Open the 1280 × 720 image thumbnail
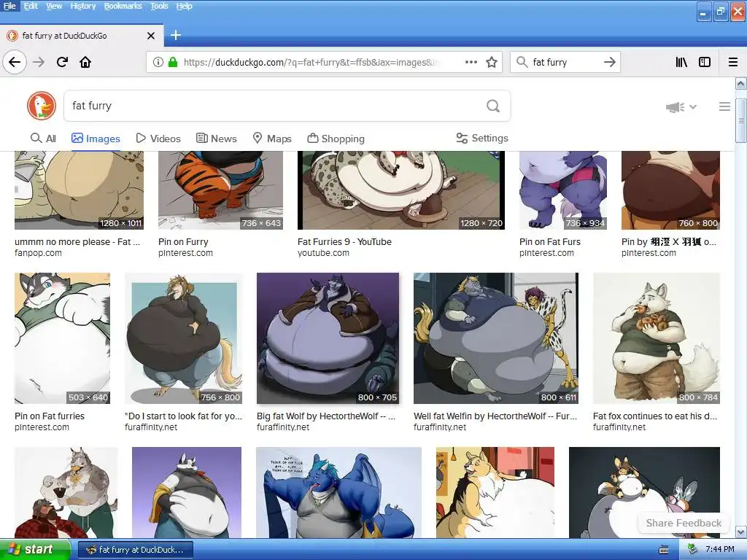 click(400, 190)
